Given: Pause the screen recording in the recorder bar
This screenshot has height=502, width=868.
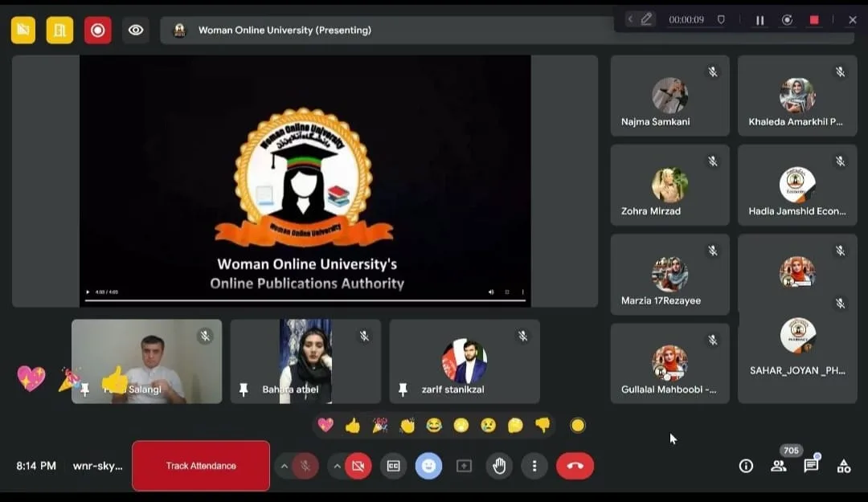Looking at the screenshot, I should 759,20.
